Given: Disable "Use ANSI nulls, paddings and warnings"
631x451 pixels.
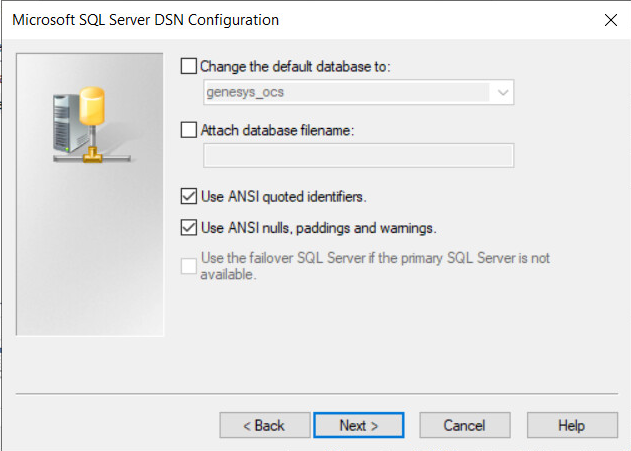Looking at the screenshot, I should click(x=189, y=227).
